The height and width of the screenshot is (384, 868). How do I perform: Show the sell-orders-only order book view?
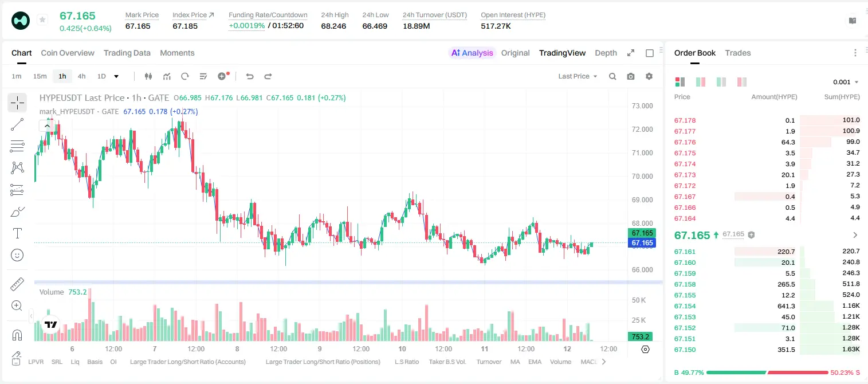[742, 82]
